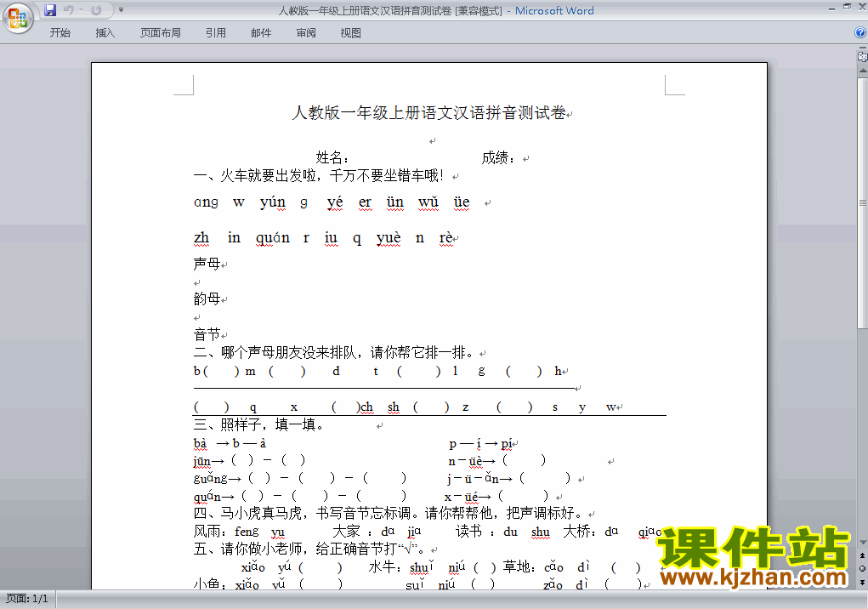Viewport: 868px width, 609px height.
Task: Jump to next page with double-down arrows
Action: click(862, 583)
